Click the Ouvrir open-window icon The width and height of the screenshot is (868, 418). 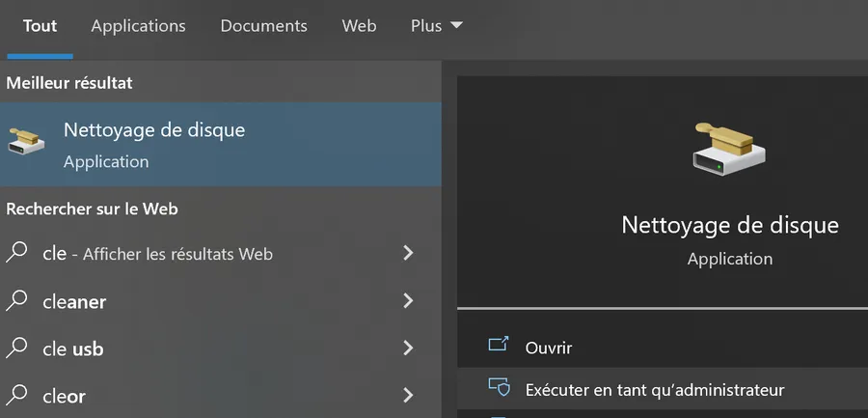pos(499,345)
